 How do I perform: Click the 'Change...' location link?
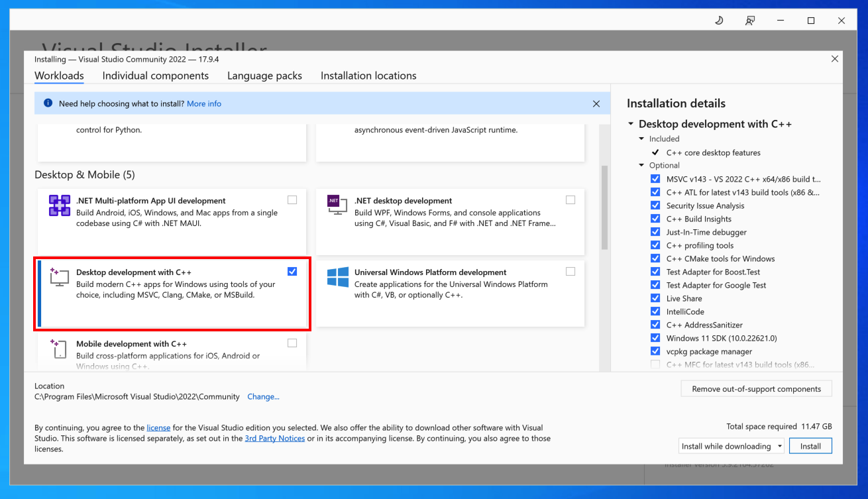(x=263, y=397)
